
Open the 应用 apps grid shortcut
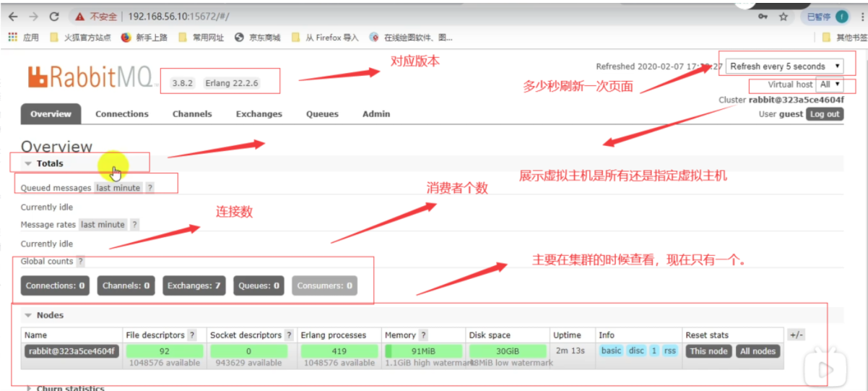[23, 38]
